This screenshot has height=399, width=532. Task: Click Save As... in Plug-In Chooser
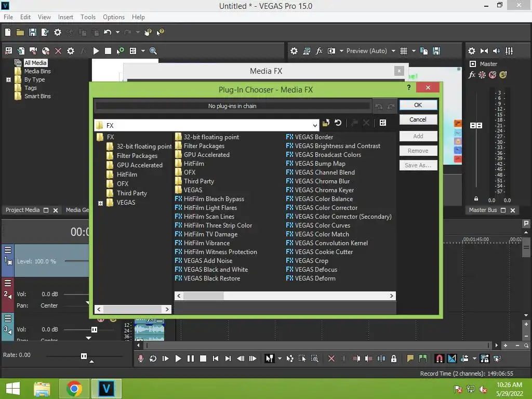point(418,165)
